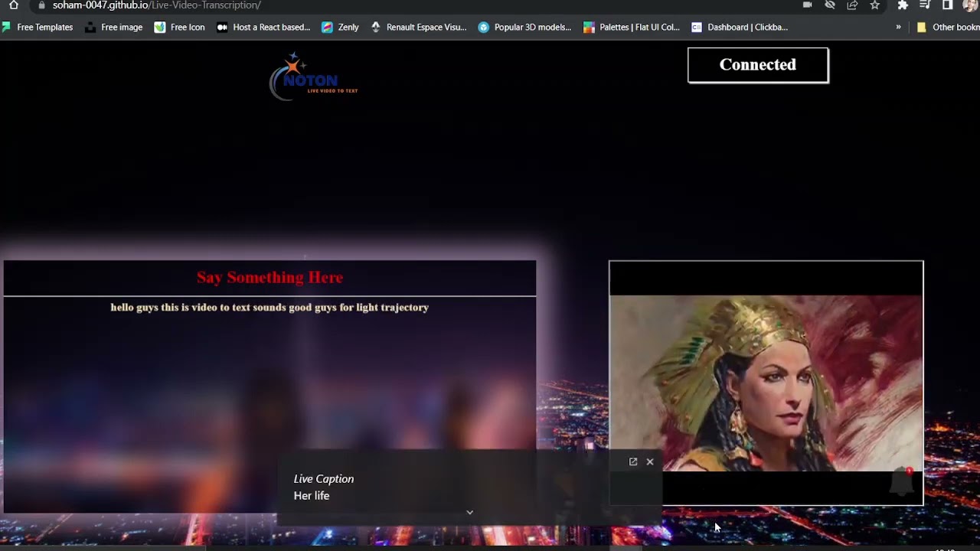The height and width of the screenshot is (551, 980).
Task: Click the Live Caption title text
Action: (x=324, y=479)
